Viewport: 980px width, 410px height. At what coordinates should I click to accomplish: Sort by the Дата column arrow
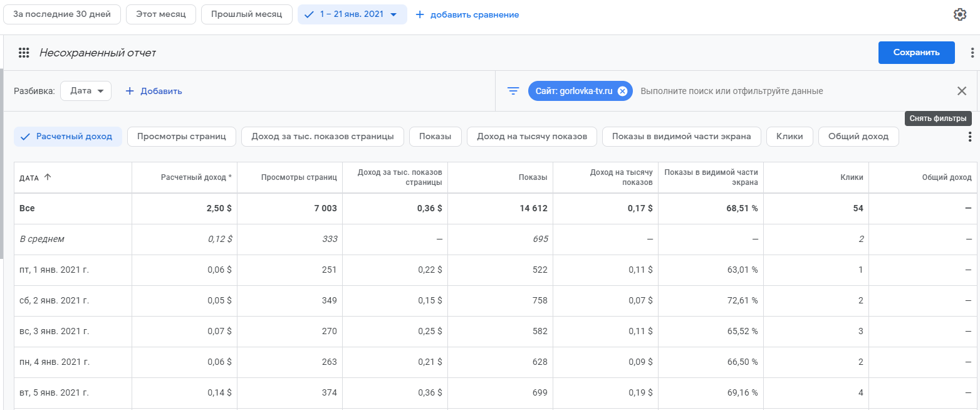(x=48, y=177)
